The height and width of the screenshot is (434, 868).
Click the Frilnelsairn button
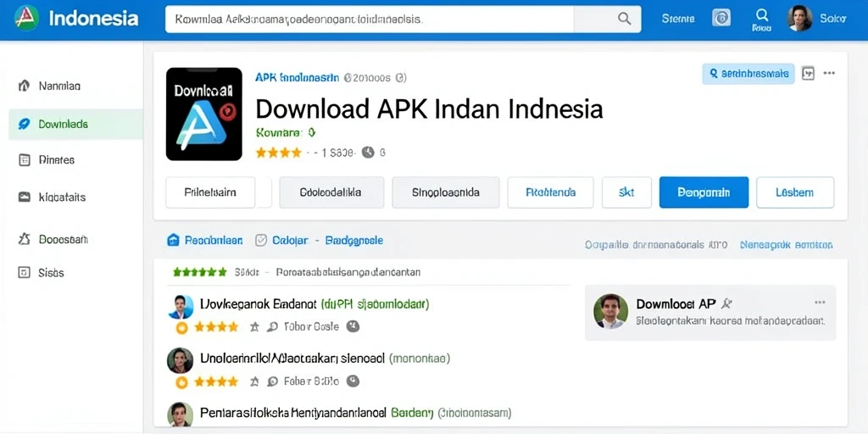tap(210, 192)
